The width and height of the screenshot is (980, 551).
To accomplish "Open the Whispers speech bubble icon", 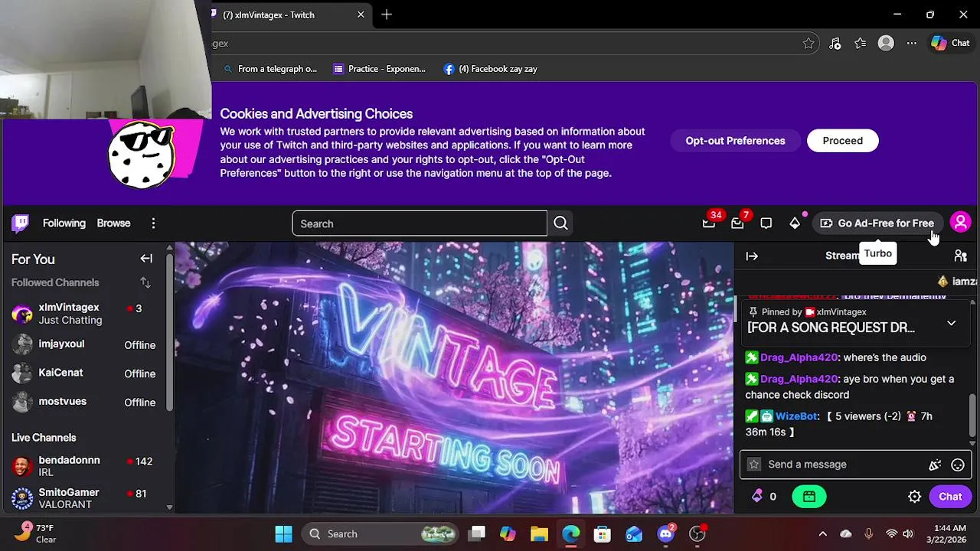I will [766, 223].
